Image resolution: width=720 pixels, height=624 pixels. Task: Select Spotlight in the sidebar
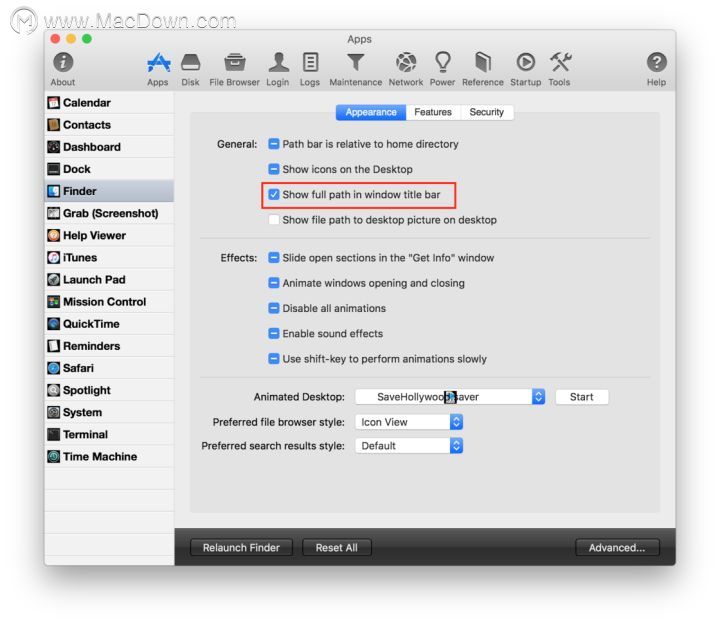point(109,390)
